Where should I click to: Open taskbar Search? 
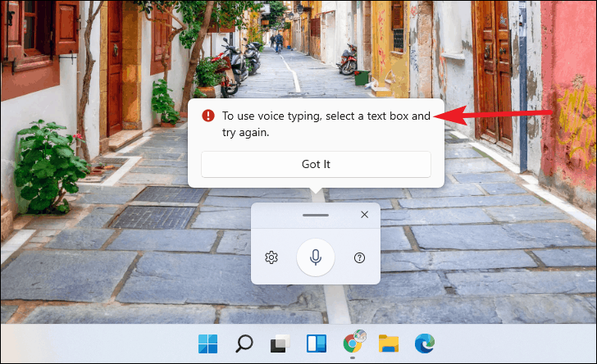(x=244, y=344)
